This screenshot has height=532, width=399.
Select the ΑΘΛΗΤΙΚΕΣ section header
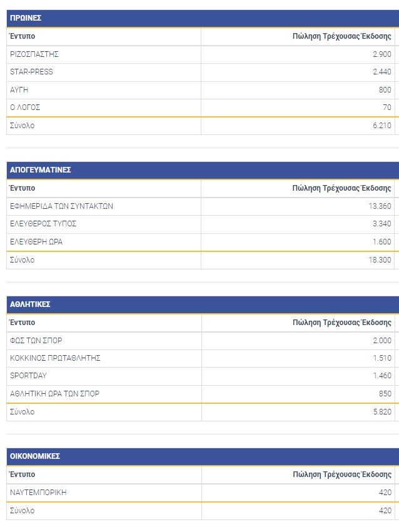[x=30, y=304]
